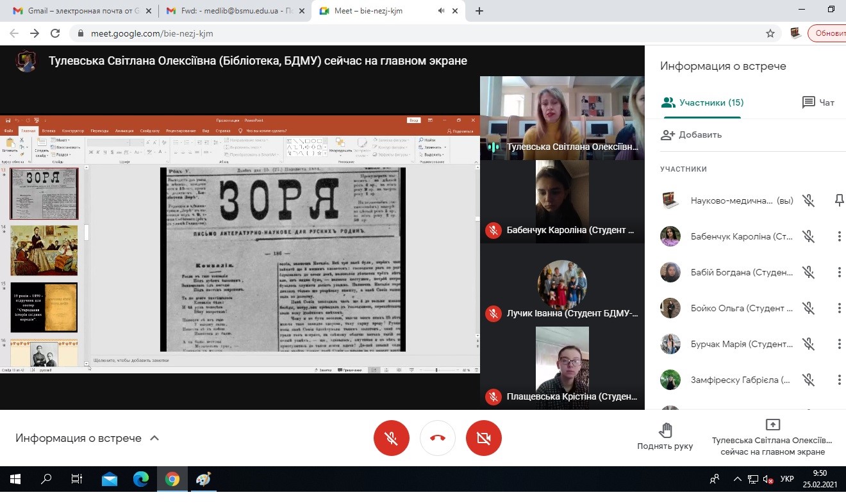
Task: Click the Обновить browser update button
Action: point(828,33)
